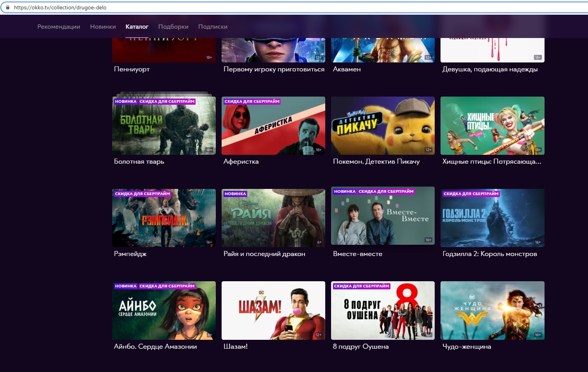Screen dimensions: 588x372
Task: Open the Рэмпейдж poster thumbnail
Action: point(164,218)
